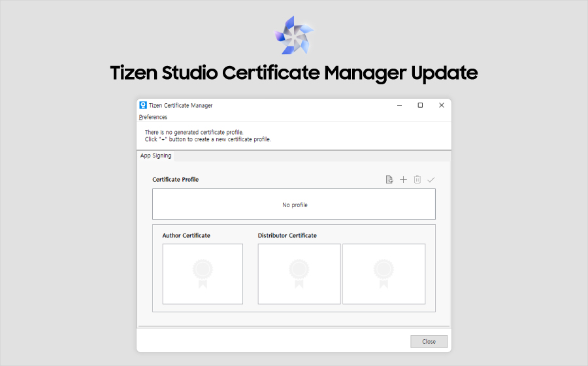
Task: Open the Preferences menu
Action: [153, 117]
